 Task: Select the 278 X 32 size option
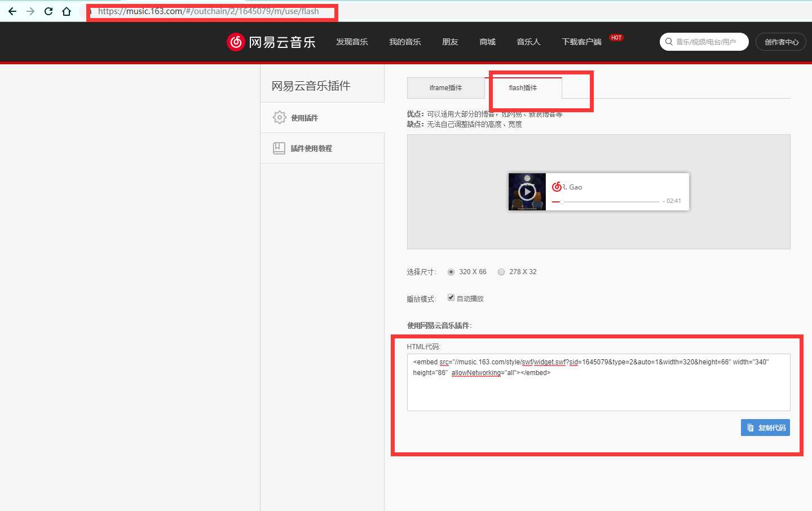coord(501,272)
